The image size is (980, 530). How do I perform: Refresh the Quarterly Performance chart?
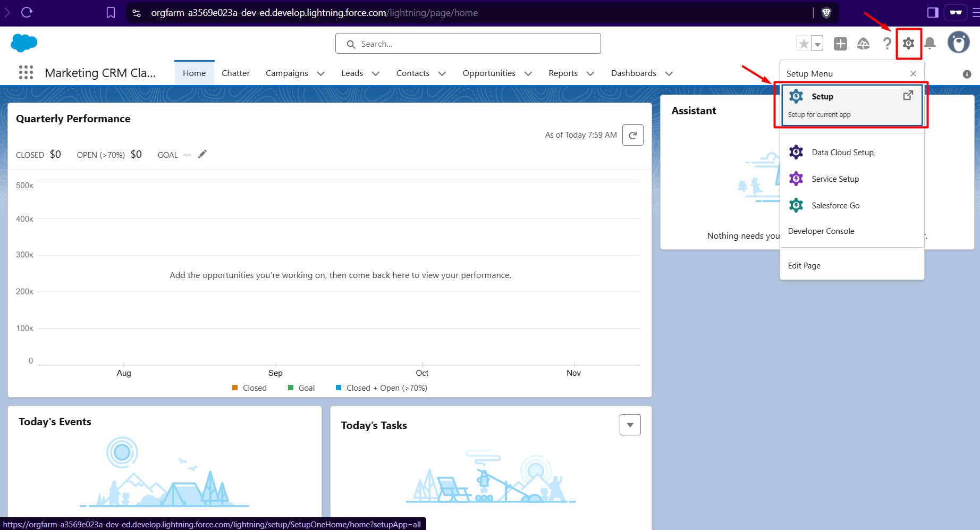(632, 135)
